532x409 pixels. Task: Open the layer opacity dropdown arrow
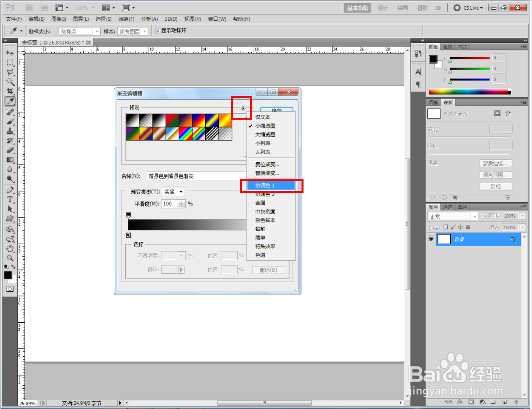click(522, 216)
